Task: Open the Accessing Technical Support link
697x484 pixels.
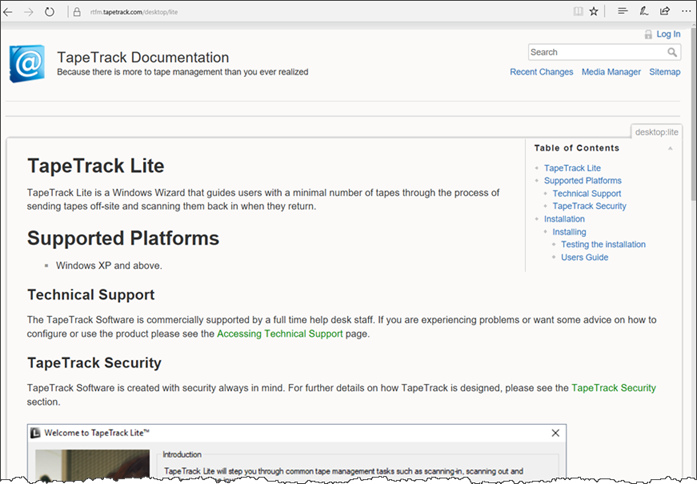Action: point(280,334)
